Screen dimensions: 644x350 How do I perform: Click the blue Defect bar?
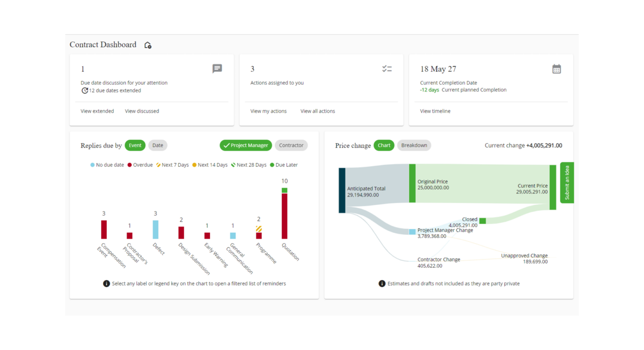[155, 230]
